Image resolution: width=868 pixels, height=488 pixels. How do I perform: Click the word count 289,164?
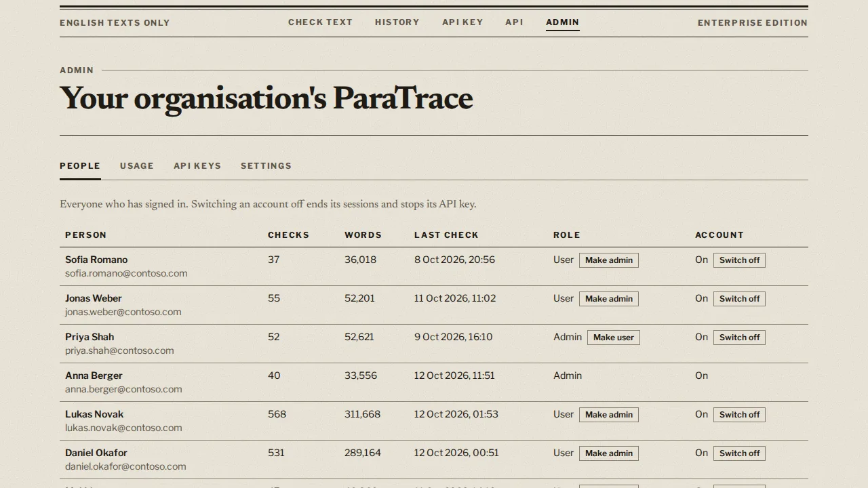[x=363, y=453]
